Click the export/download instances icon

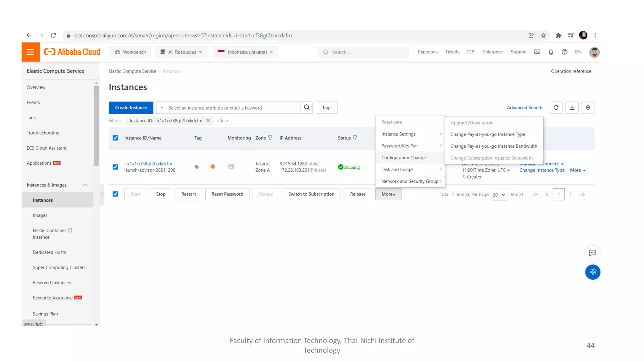tap(572, 108)
